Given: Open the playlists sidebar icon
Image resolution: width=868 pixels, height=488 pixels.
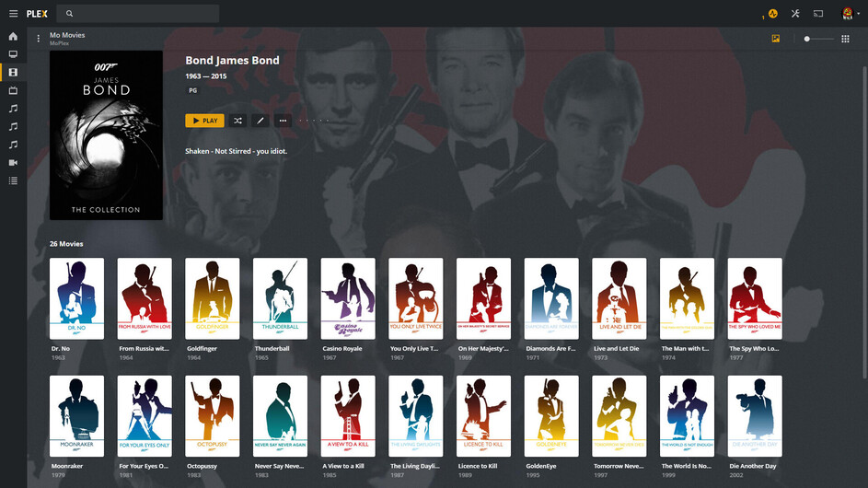Looking at the screenshot, I should coord(13,180).
